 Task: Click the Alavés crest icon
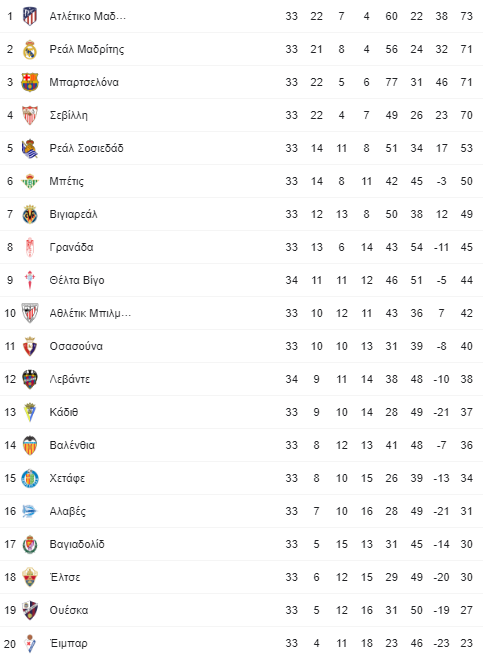(x=29, y=511)
